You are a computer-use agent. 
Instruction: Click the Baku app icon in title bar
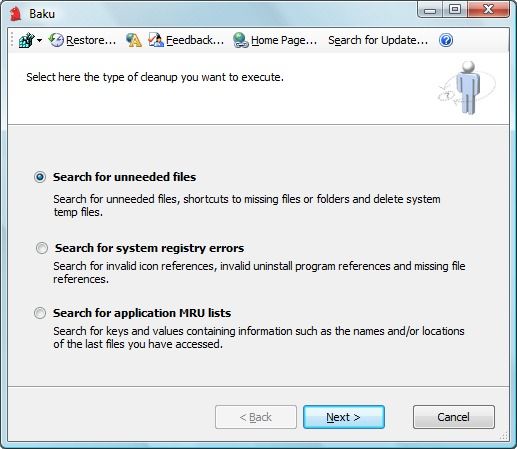[x=16, y=14]
